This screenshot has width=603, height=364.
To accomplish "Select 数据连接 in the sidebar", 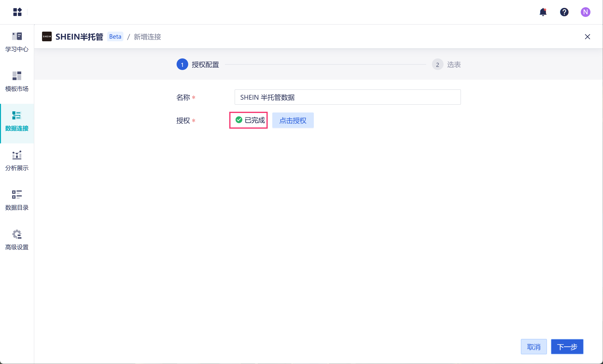I will (x=17, y=121).
